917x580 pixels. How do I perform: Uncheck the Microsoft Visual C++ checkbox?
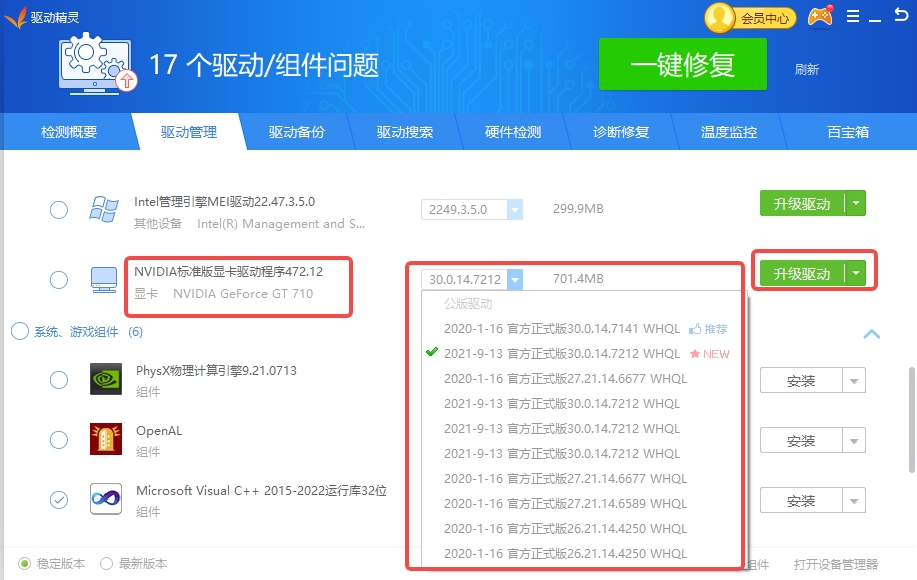point(59,499)
